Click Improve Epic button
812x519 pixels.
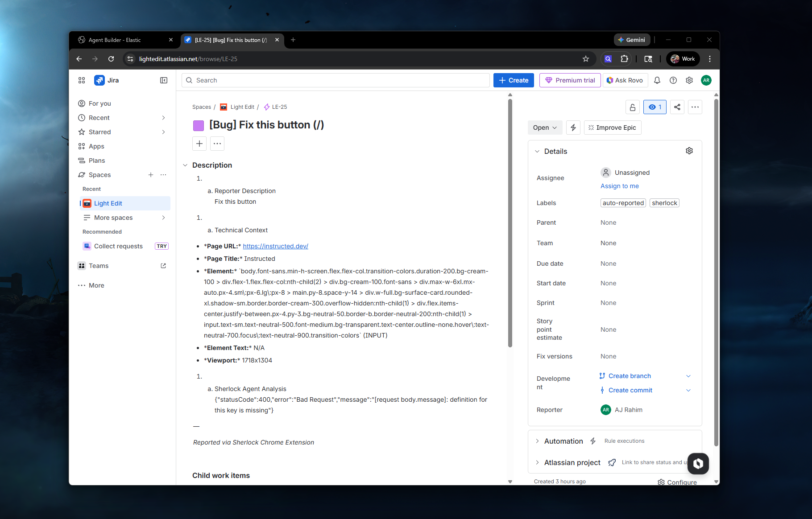pos(613,128)
